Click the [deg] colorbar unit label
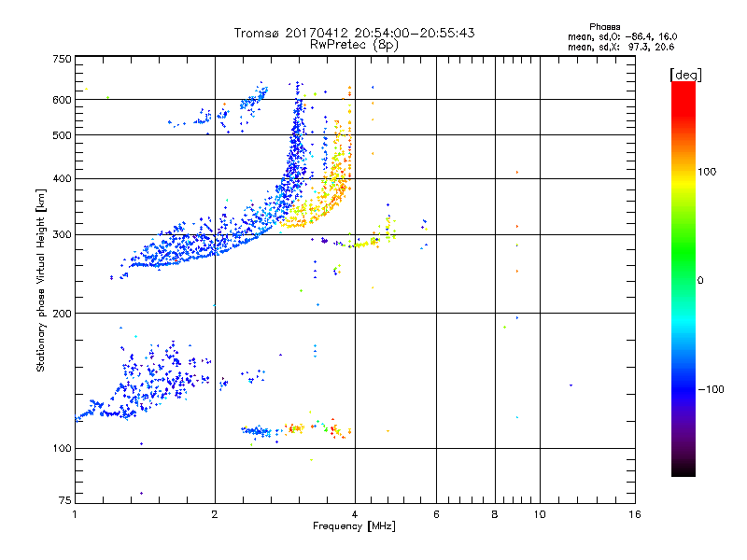The width and height of the screenshot is (747, 560). (685, 75)
